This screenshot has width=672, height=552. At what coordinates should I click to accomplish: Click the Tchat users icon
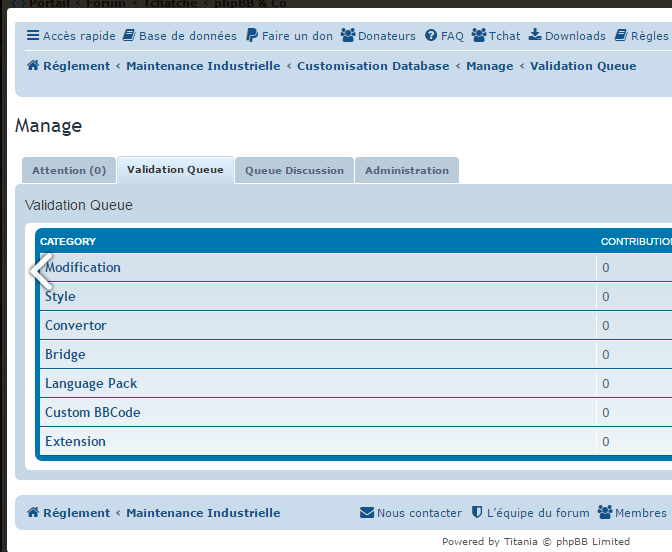(479, 36)
